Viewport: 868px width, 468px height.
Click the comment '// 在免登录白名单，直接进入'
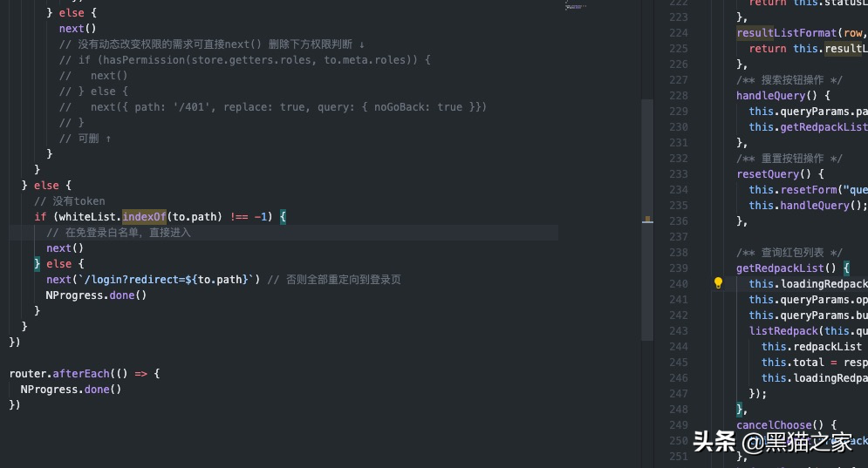tap(119, 233)
